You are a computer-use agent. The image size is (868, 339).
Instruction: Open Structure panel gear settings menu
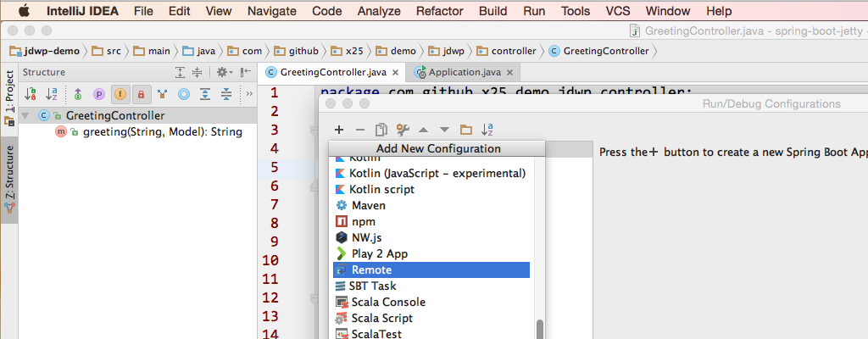click(x=224, y=72)
